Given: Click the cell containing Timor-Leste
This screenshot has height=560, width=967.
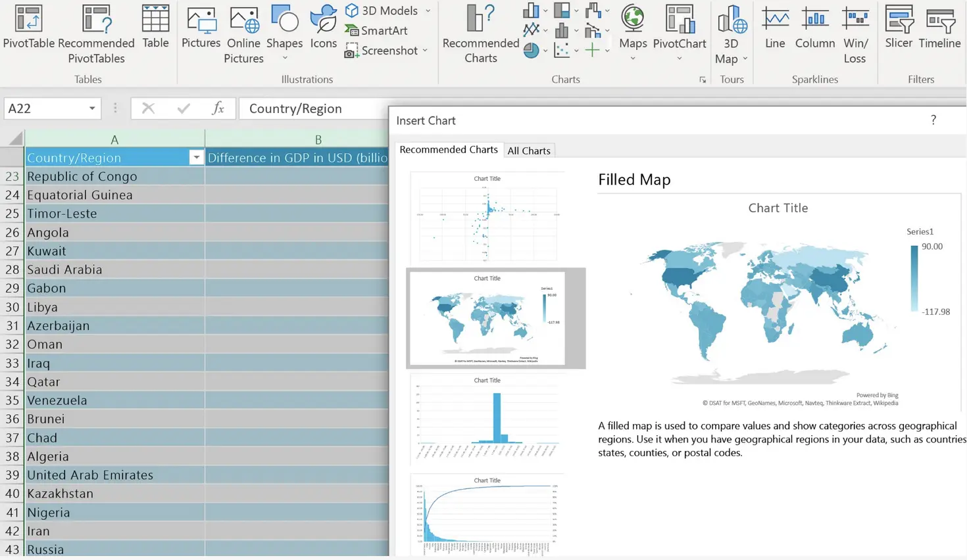Looking at the screenshot, I should [114, 214].
